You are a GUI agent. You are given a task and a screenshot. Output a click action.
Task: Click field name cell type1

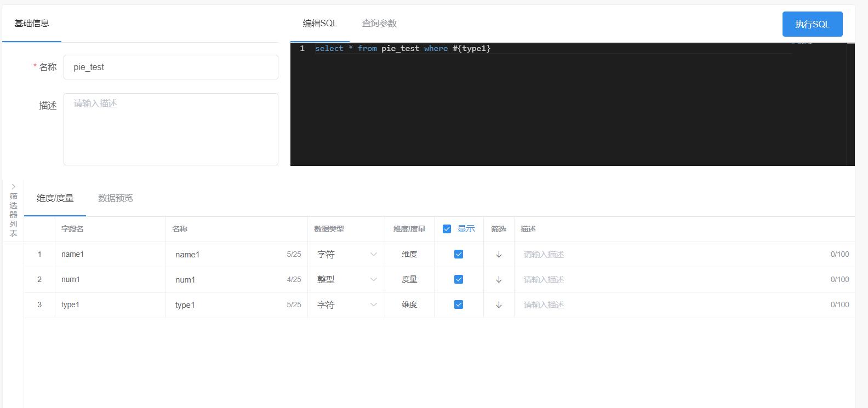click(110, 304)
